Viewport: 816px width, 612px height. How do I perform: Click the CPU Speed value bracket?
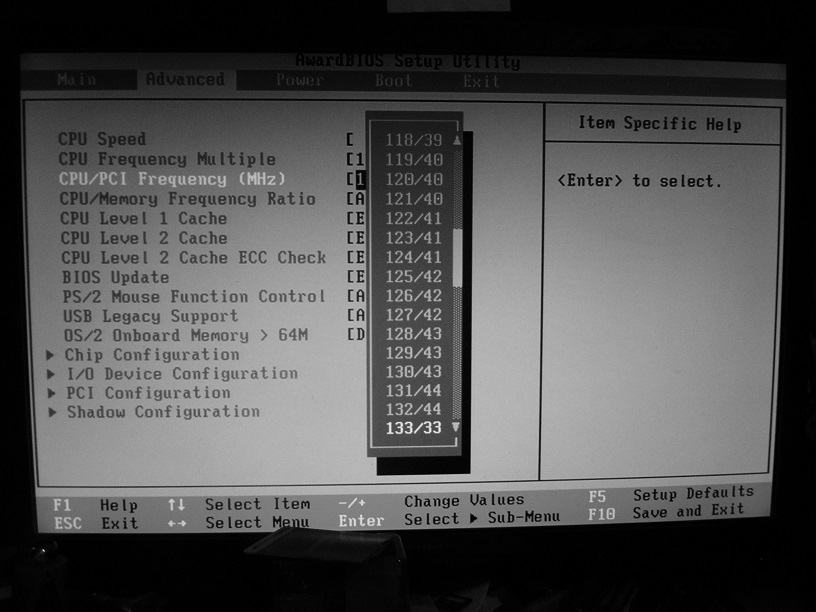point(350,139)
